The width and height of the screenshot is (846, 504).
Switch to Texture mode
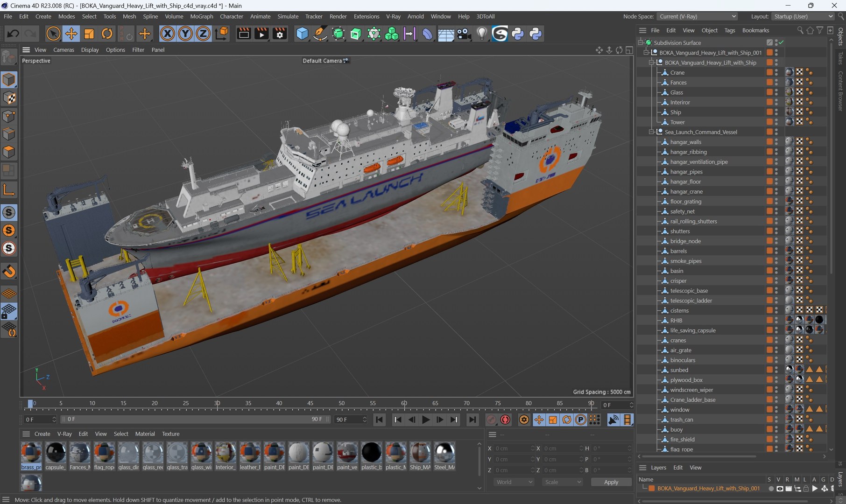9,98
